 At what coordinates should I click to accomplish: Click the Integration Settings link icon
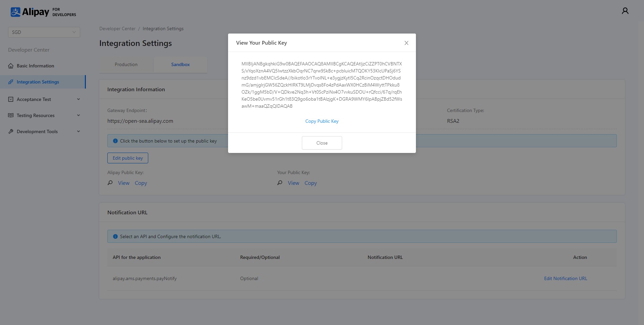tap(11, 82)
